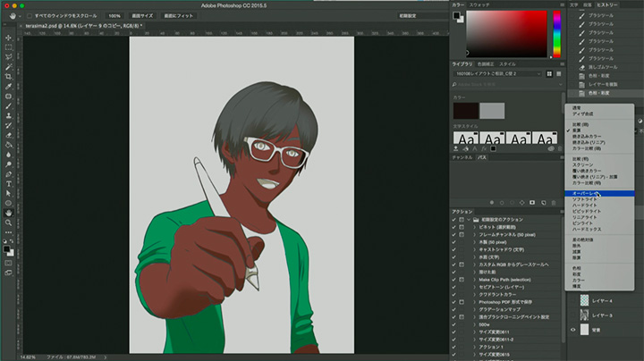The height and width of the screenshot is (361, 644).
Task: Select the Ellipse shape tool
Action: (8, 204)
